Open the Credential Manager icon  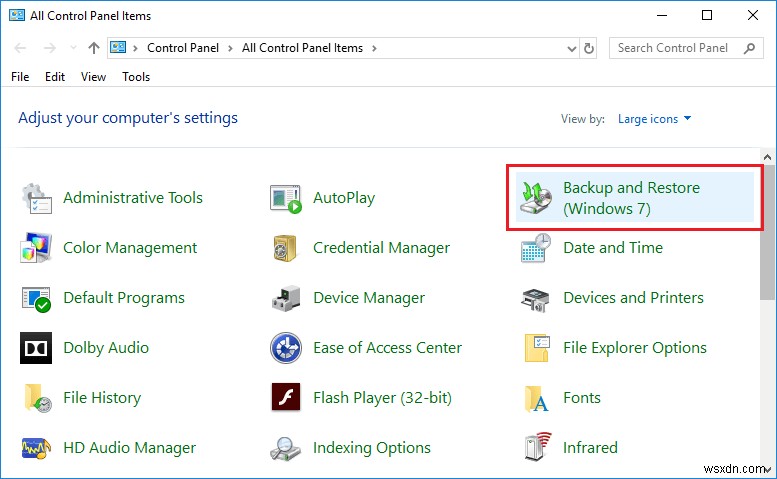(x=286, y=248)
